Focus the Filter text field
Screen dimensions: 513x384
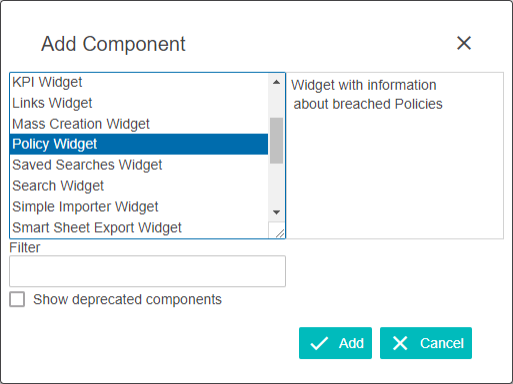147,271
